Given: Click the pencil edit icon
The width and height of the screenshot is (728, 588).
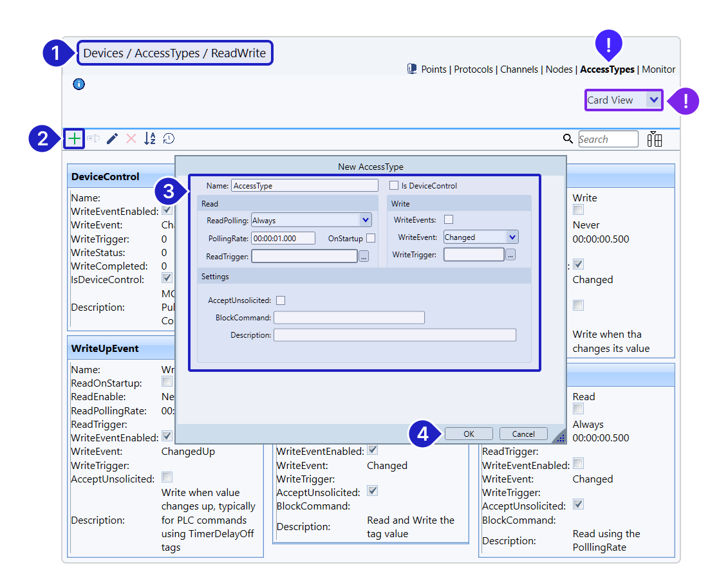Looking at the screenshot, I should coord(112,138).
